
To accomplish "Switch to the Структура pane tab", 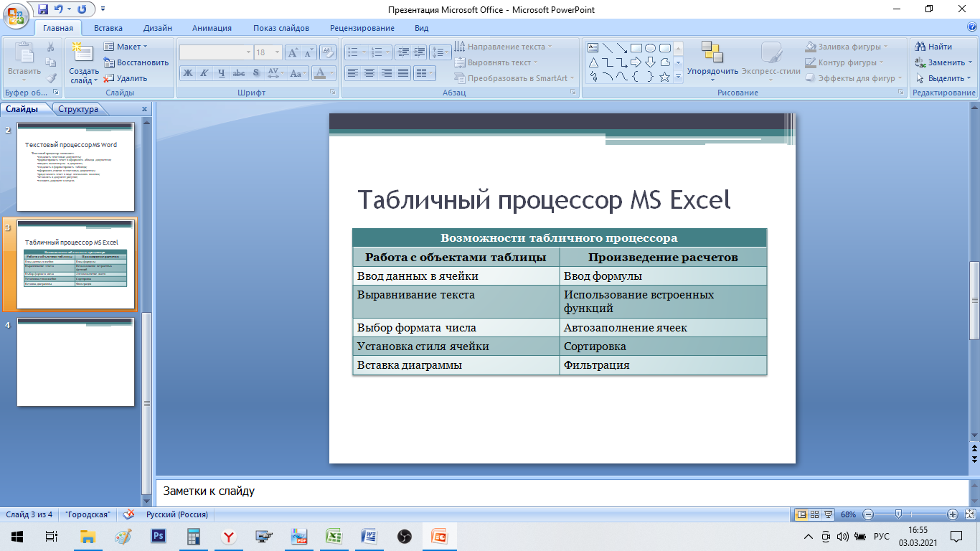I will point(78,109).
